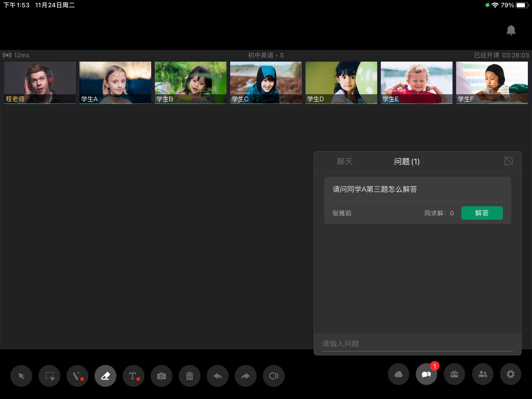Screen dimensions: 532x399
Task: Open the camera snapshot tool
Action: pos(162,376)
